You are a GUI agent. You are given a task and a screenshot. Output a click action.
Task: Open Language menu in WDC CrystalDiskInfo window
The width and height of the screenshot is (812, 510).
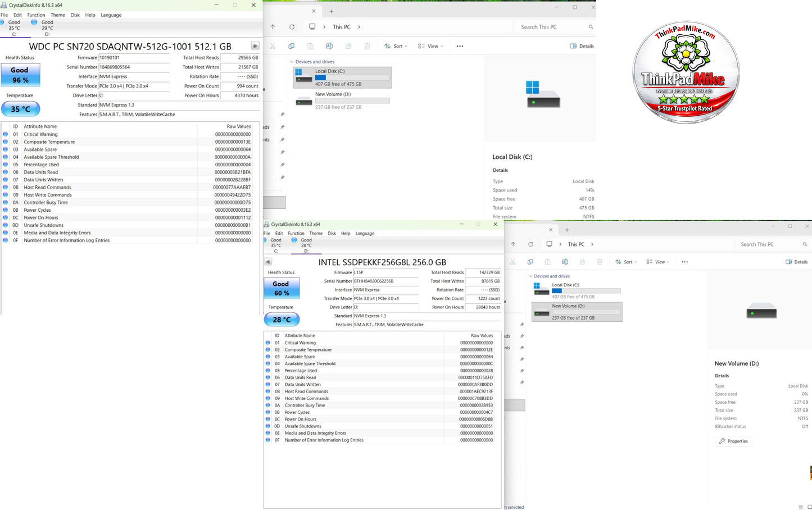pyautogui.click(x=111, y=15)
